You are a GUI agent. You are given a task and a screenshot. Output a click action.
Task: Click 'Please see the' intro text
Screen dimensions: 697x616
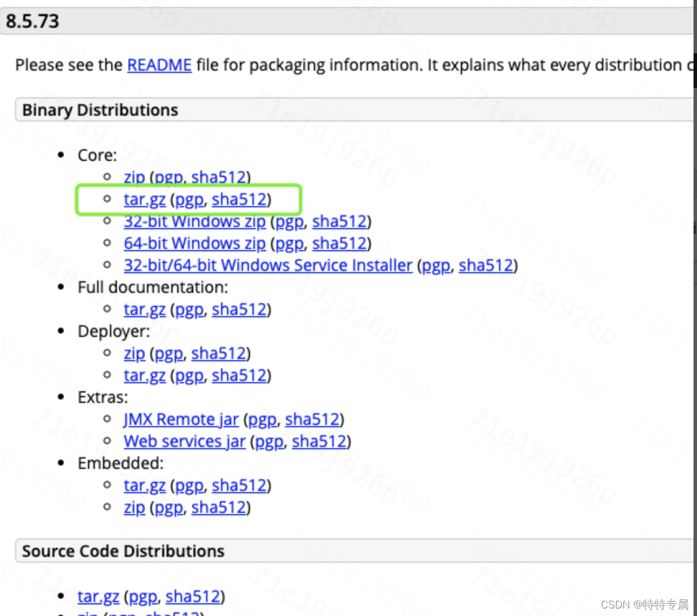[69, 65]
